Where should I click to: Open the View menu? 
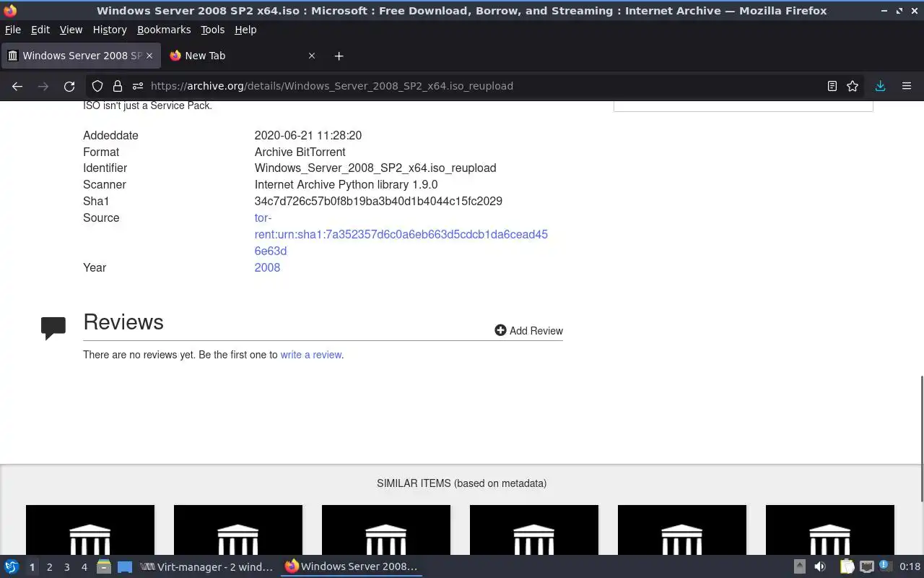[71, 30]
